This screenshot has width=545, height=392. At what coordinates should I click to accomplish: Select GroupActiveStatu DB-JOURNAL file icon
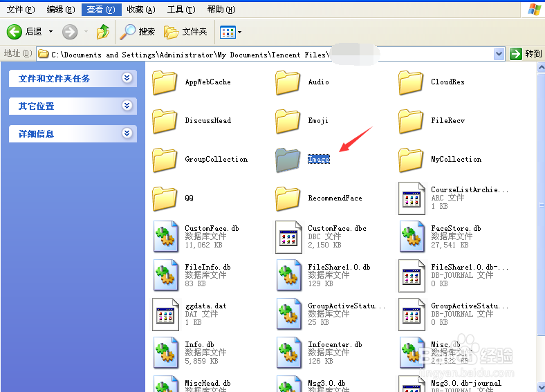click(x=412, y=315)
